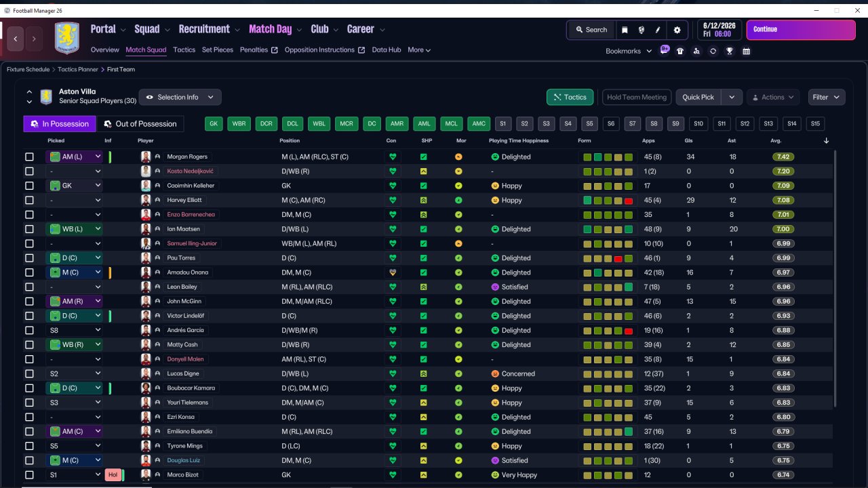Click the Quick Pick button
868x488 pixels.
pos(698,97)
